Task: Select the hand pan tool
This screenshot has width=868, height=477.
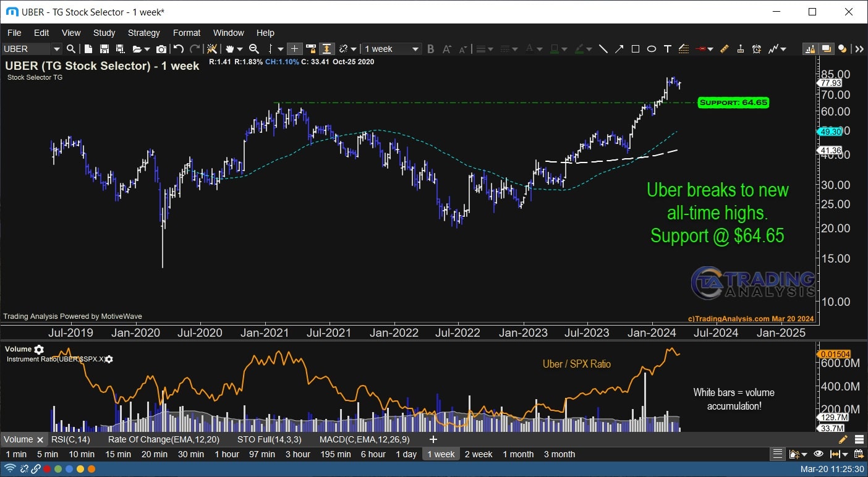Action: click(229, 49)
